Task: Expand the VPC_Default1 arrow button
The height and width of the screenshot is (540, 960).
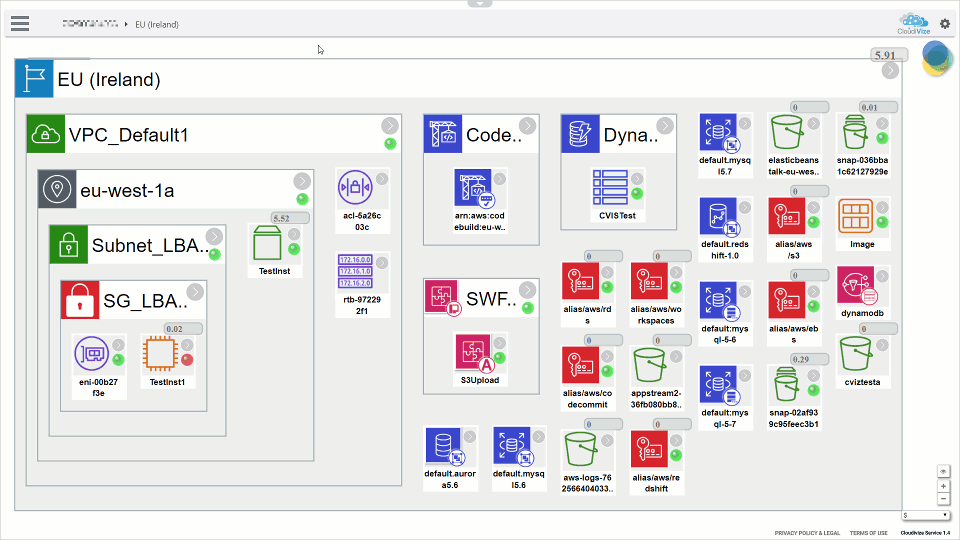Action: (x=389, y=126)
